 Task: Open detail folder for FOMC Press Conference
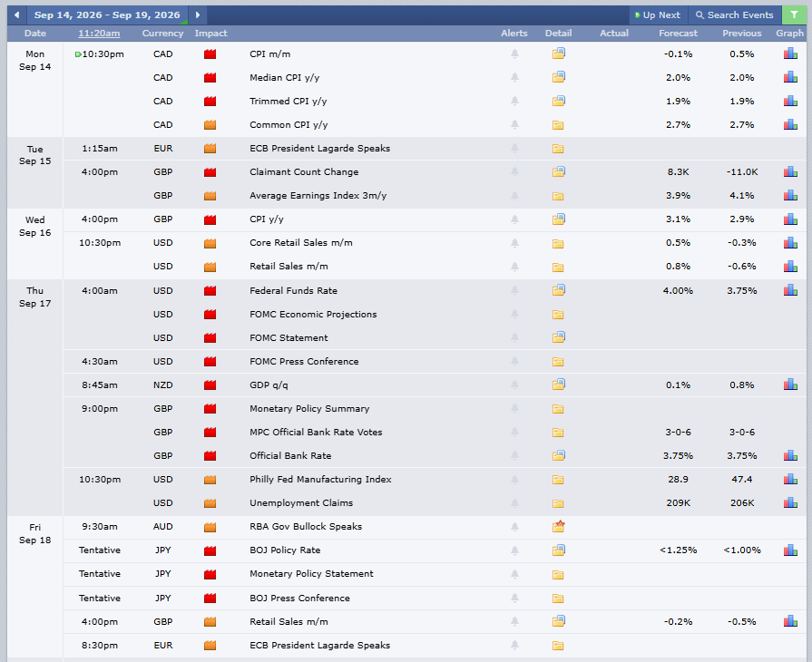click(x=558, y=362)
